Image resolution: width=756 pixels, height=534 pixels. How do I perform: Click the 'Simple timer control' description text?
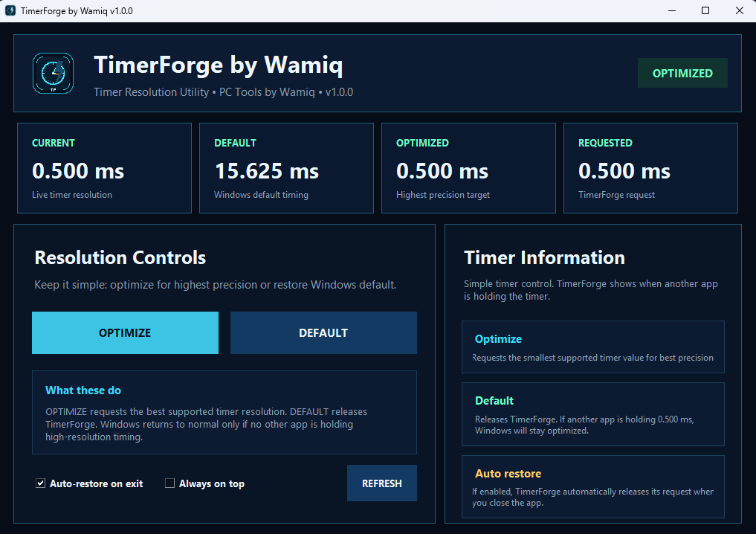[591, 290]
